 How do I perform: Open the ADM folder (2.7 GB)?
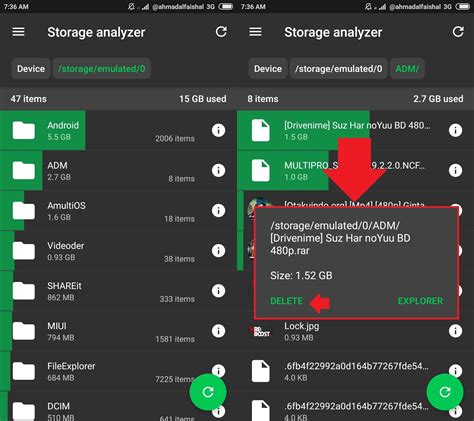pos(118,170)
